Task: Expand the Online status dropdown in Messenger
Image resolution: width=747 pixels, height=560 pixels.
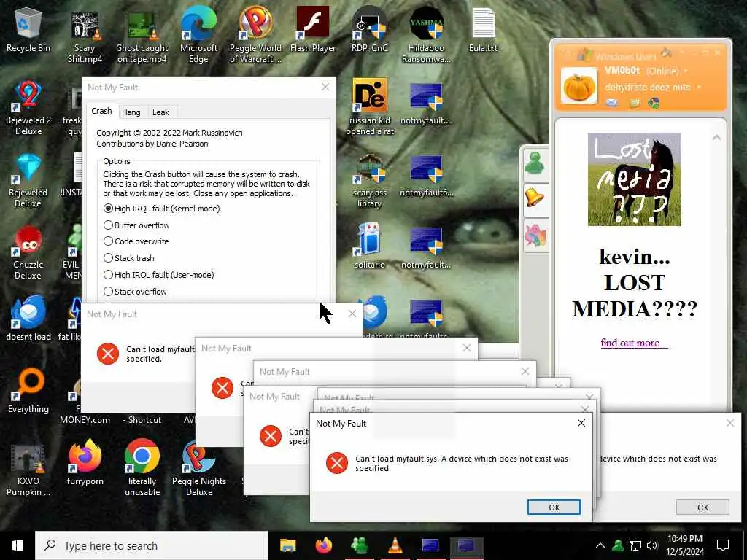Action: tap(686, 71)
